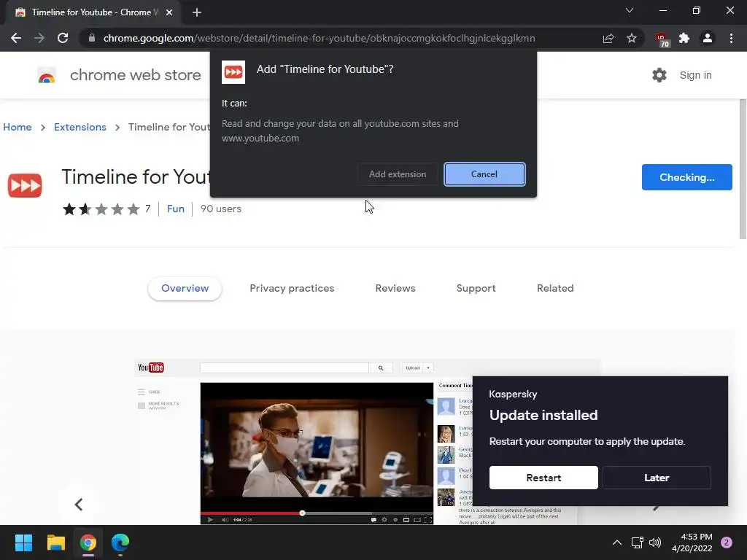This screenshot has width=747, height=560.
Task: Open the Support tab
Action: click(476, 289)
